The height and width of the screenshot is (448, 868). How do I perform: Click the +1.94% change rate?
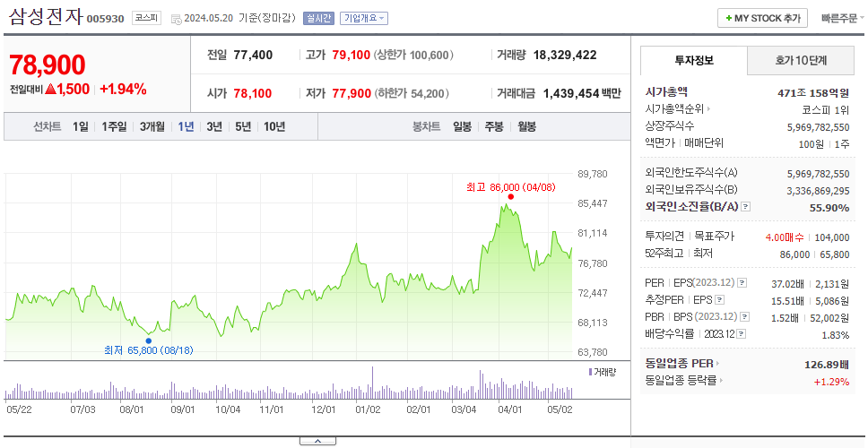coord(123,89)
